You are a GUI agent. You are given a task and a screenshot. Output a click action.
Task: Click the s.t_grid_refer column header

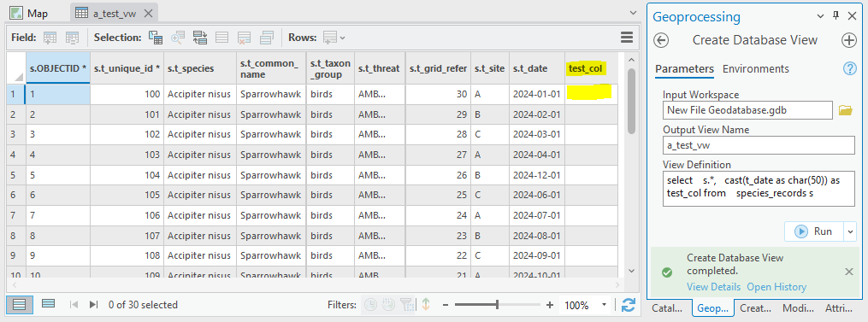439,68
